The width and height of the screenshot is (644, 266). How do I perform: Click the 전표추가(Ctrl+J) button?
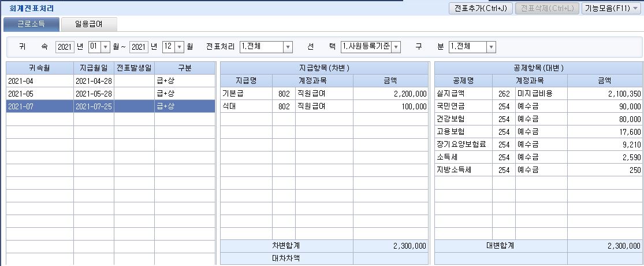481,8
